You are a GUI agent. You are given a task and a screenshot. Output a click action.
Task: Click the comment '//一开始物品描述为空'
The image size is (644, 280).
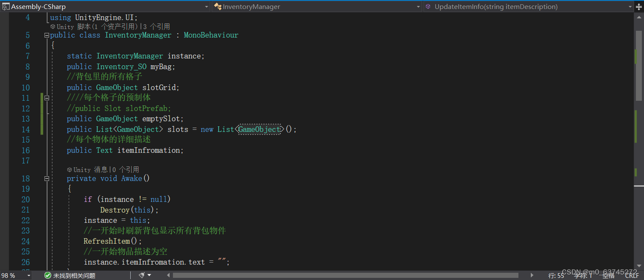tap(126, 252)
